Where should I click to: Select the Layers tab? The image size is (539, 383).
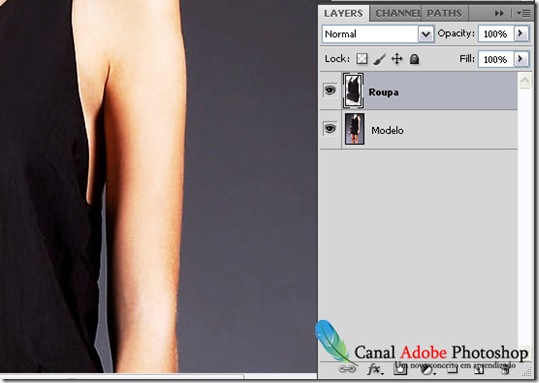coord(343,13)
